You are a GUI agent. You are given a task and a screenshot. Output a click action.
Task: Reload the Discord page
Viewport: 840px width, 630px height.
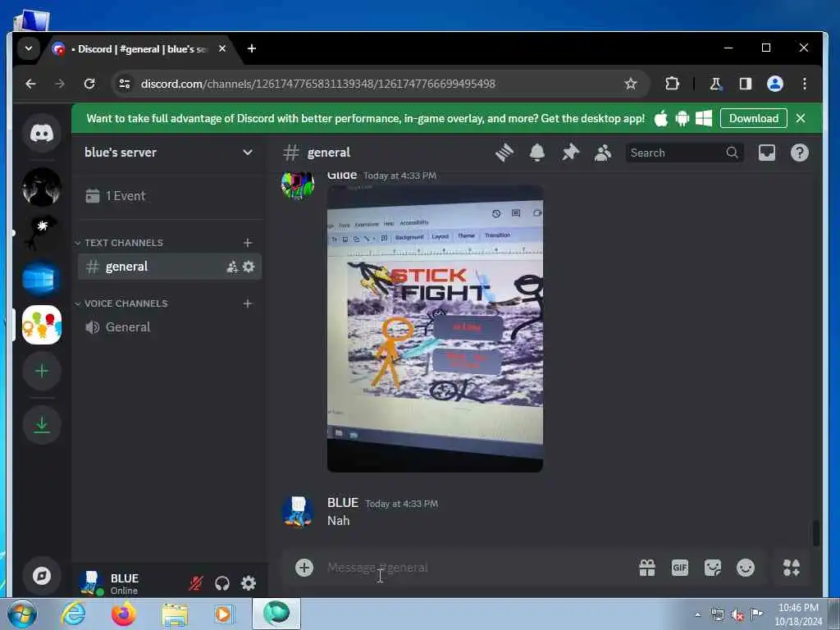89,84
